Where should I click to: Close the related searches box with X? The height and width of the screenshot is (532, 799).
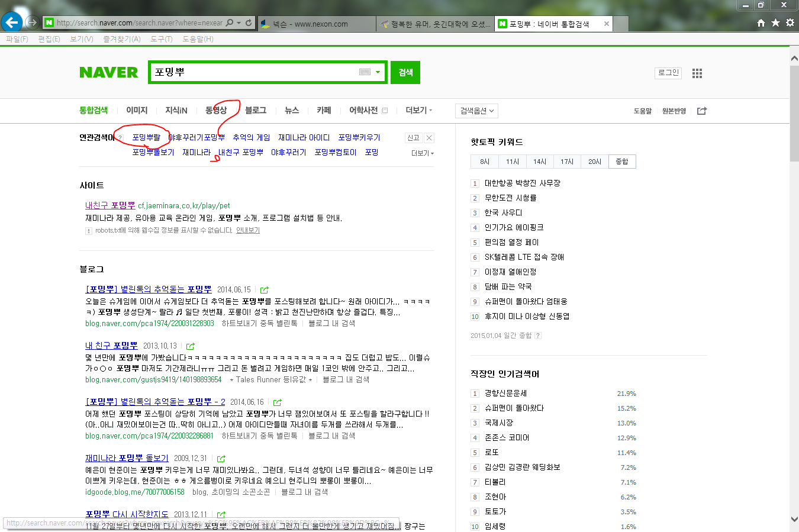[x=429, y=138]
